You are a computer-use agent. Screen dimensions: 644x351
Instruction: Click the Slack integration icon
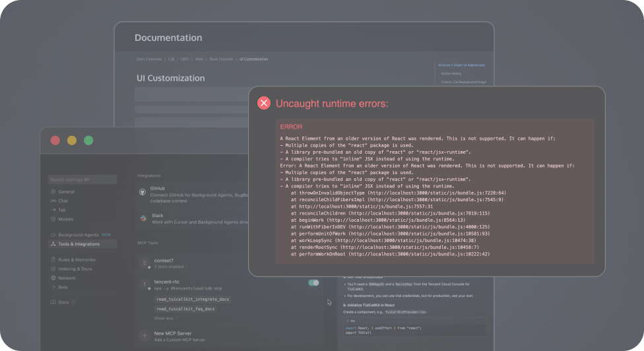pyautogui.click(x=142, y=218)
